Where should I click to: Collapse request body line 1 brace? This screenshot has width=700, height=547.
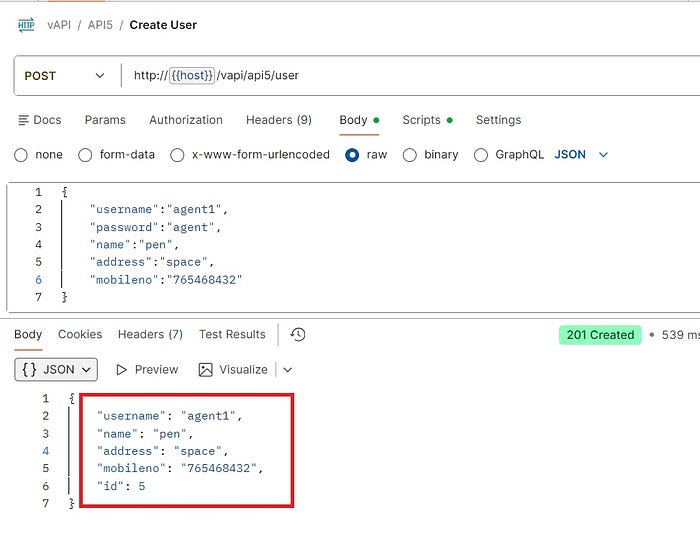pyautogui.click(x=65, y=192)
